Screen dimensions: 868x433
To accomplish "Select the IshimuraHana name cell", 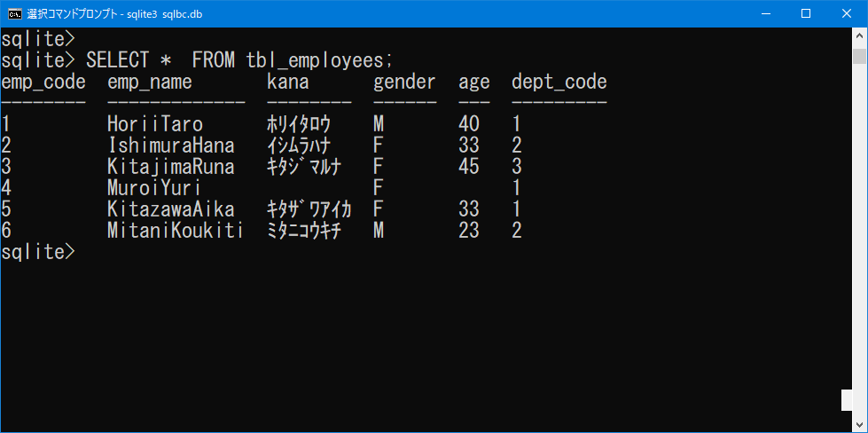I will coord(171,146).
